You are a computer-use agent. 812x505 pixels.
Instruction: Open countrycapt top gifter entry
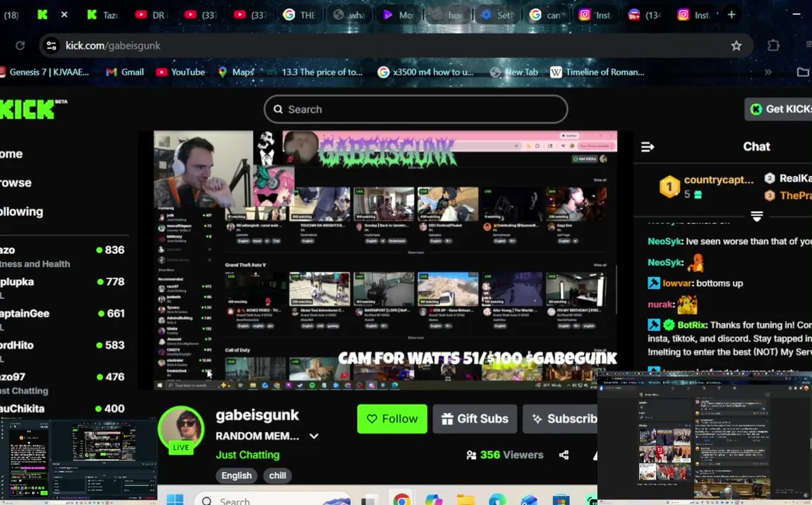707,187
